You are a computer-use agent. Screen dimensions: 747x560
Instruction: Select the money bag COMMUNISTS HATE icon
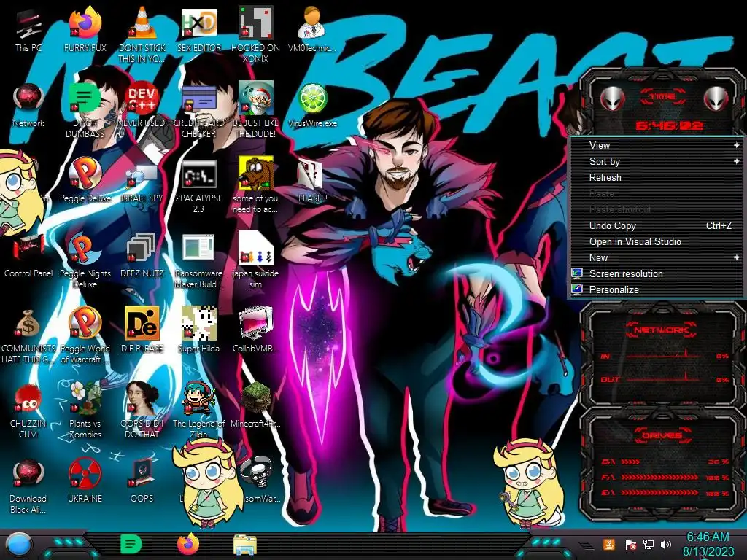point(28,324)
